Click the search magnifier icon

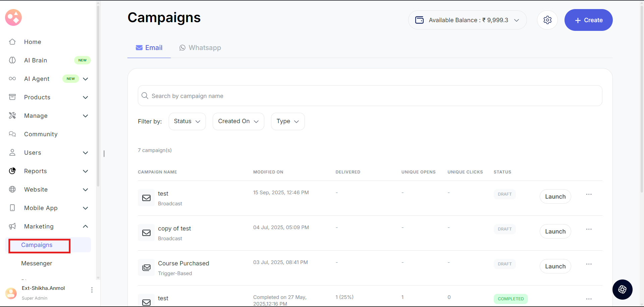(x=145, y=96)
